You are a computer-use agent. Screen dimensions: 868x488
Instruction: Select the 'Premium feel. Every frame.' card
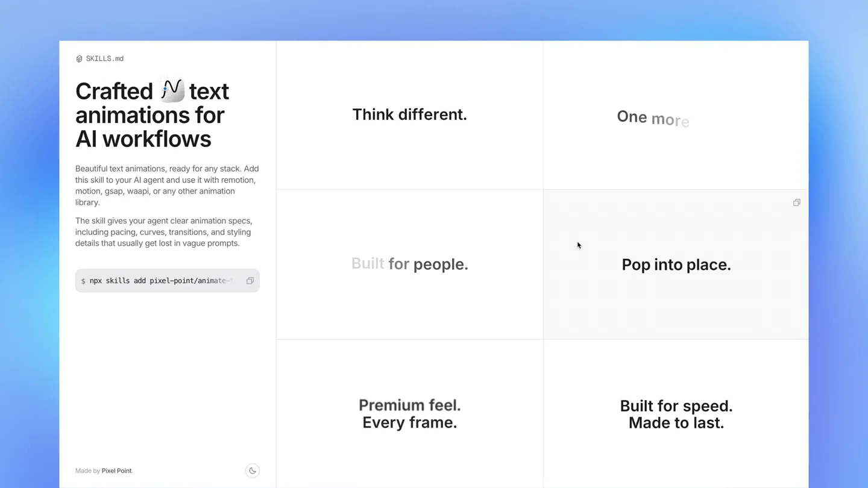pyautogui.click(x=410, y=414)
